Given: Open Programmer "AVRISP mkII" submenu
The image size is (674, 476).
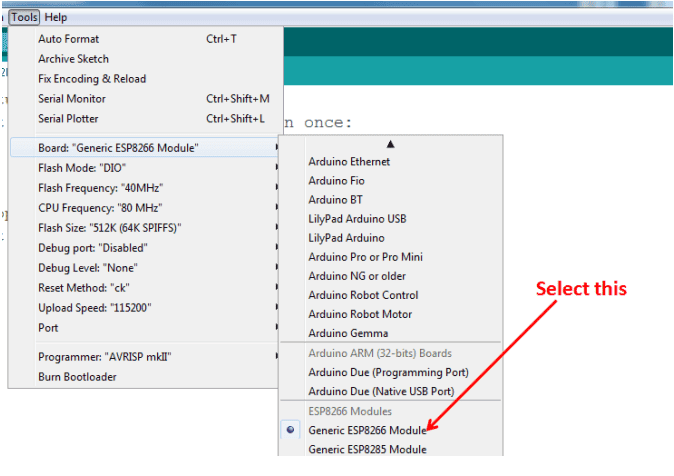Looking at the screenshot, I should tap(145, 357).
